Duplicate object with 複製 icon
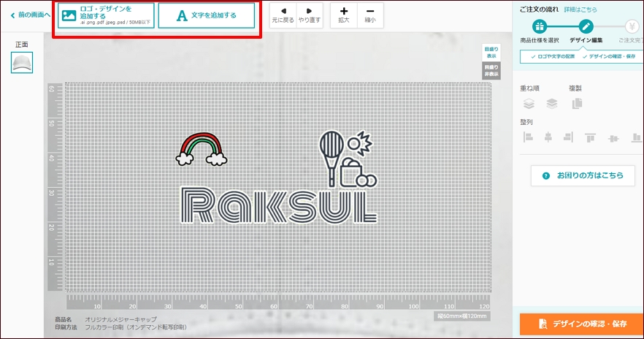644x339 pixels. pyautogui.click(x=577, y=104)
